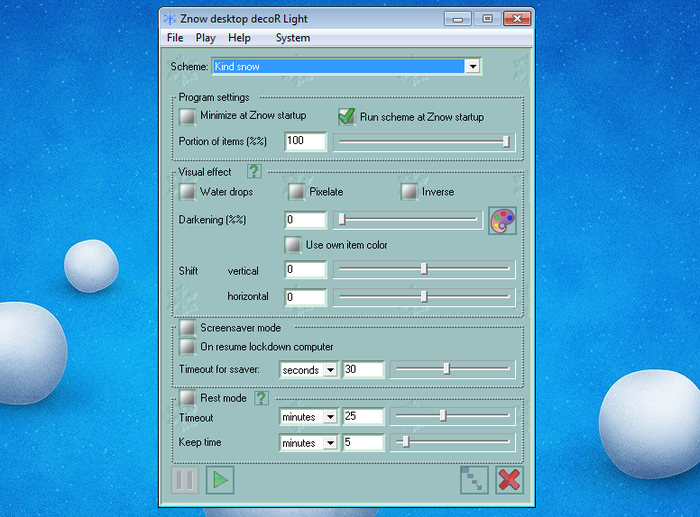Toggle the Inverse effect checkbox
This screenshot has width=700, height=517.
(409, 192)
